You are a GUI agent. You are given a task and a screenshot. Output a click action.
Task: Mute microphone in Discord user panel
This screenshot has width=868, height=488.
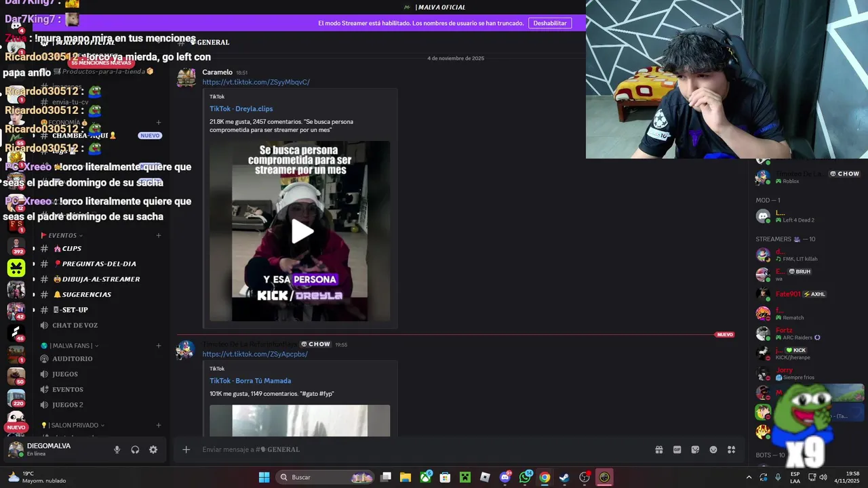[x=117, y=449]
